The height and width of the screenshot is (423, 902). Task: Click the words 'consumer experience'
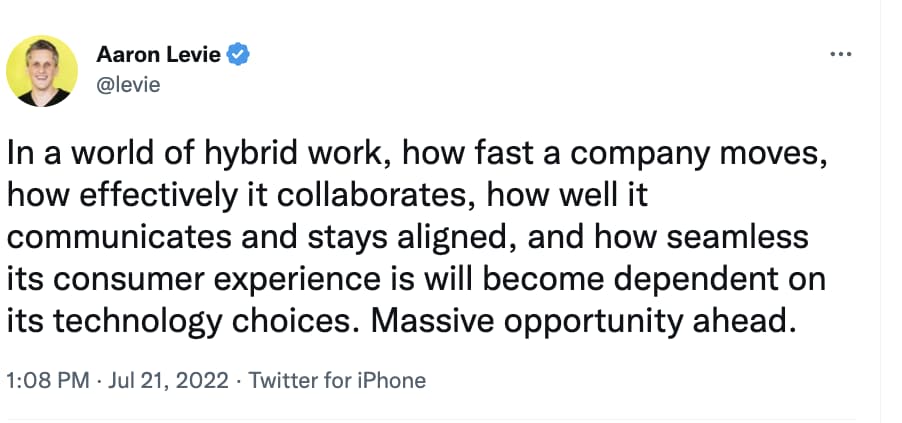217,281
